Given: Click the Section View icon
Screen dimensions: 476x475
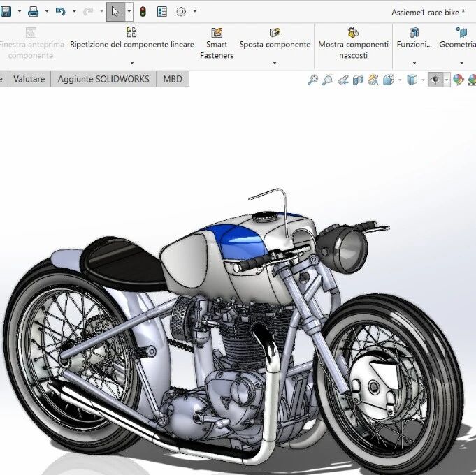Looking at the screenshot, I should pos(359,80).
